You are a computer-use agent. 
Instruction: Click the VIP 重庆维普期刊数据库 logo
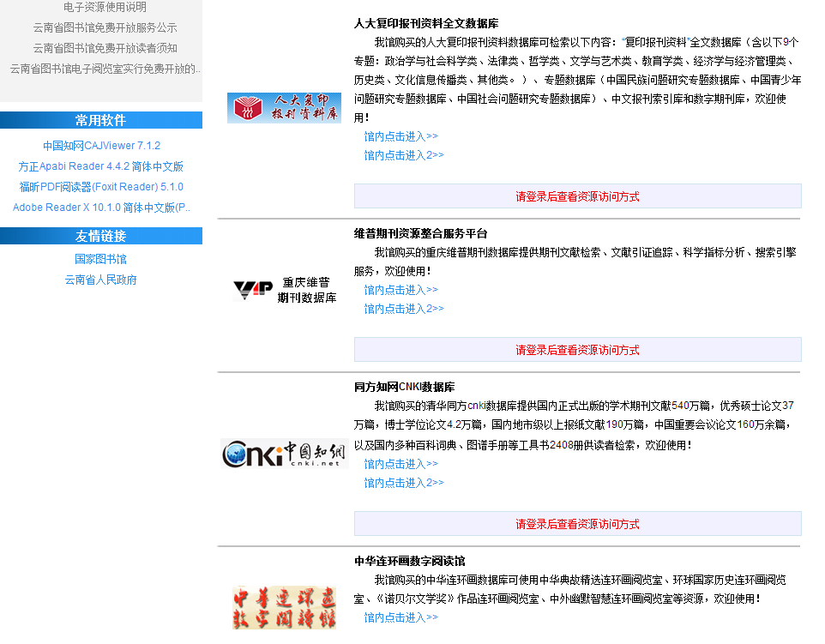pyautogui.click(x=284, y=290)
